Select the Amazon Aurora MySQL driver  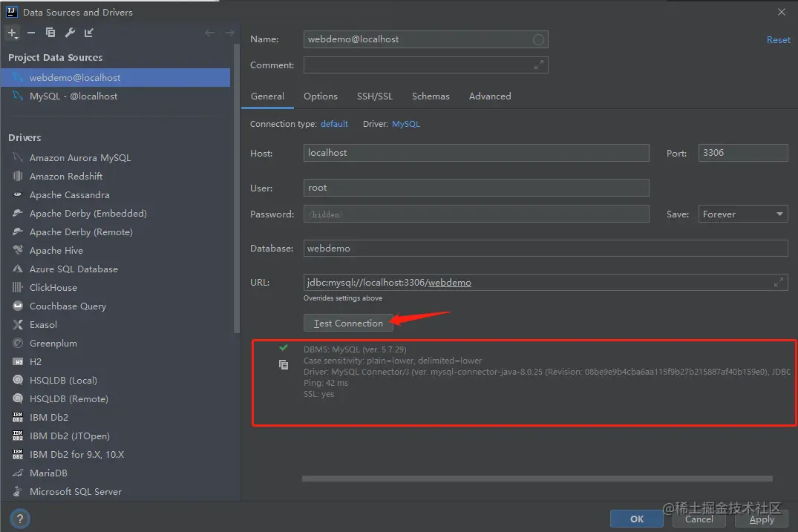click(80, 157)
